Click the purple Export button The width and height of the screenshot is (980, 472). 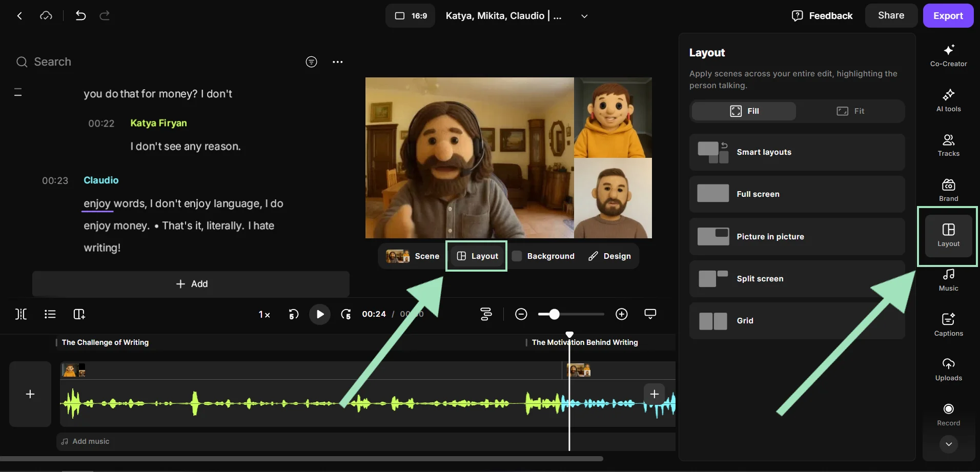click(948, 15)
